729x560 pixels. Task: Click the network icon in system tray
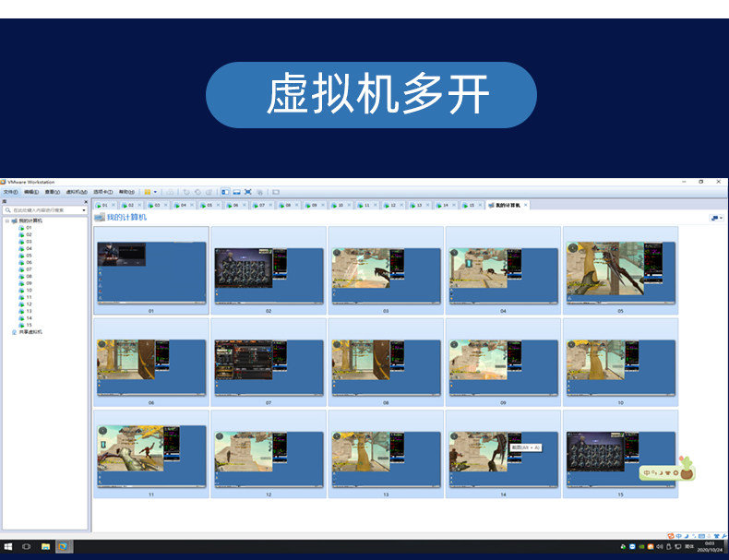tap(678, 546)
